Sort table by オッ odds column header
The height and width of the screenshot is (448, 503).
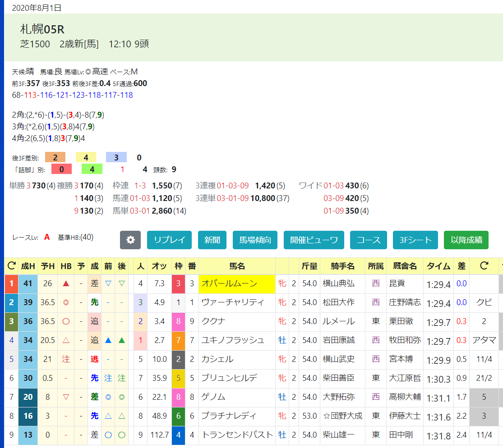tap(159, 266)
